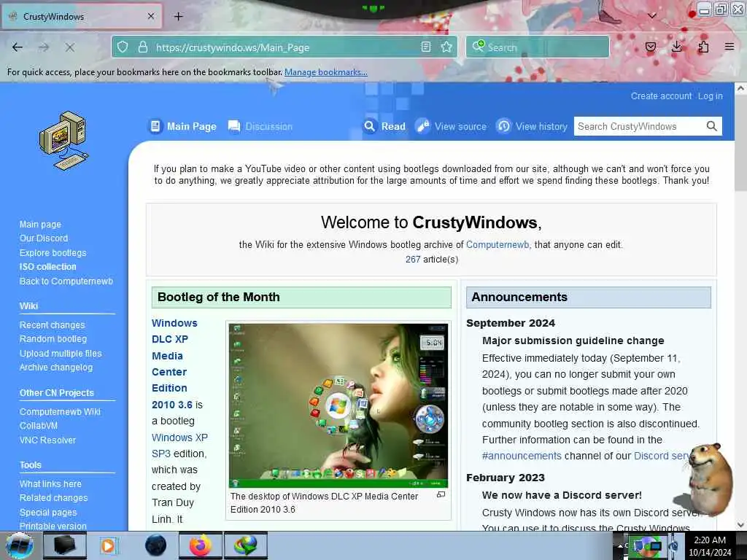This screenshot has width=747, height=560.
Task: Open ISO collection link
Action: point(47,267)
